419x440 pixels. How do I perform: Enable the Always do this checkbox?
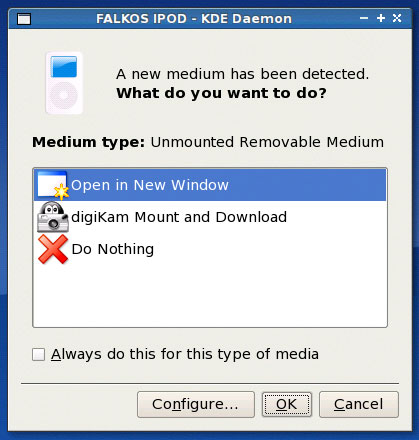point(38,354)
